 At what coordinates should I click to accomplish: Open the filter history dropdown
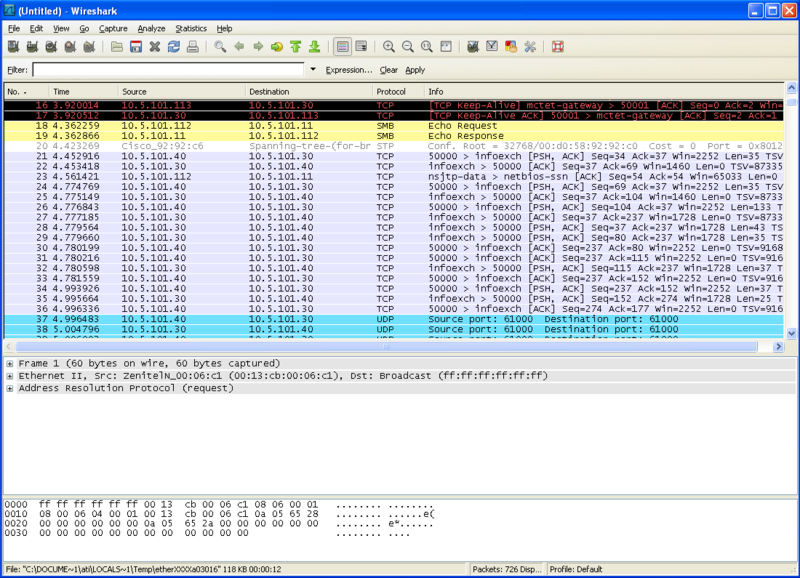click(x=312, y=70)
